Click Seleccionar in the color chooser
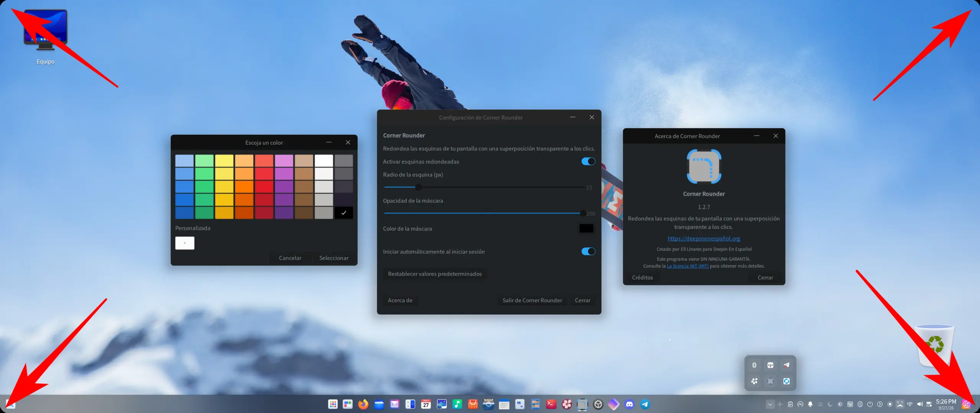The width and height of the screenshot is (980, 413). point(334,258)
